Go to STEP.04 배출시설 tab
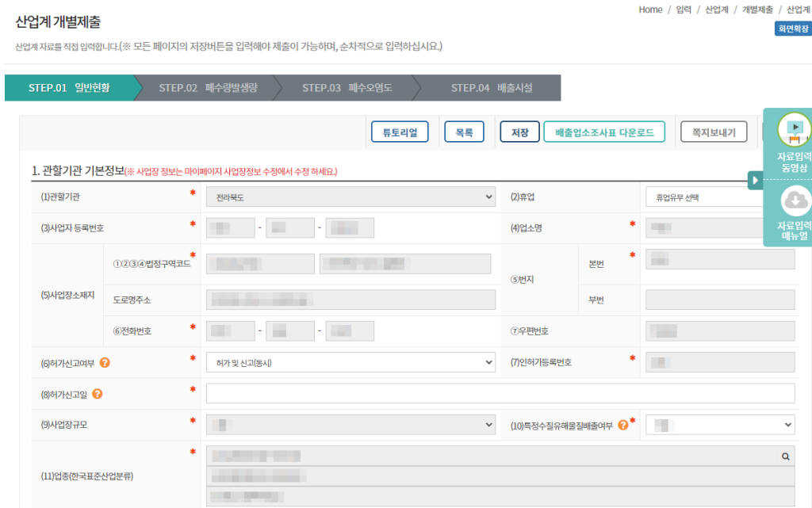The height and width of the screenshot is (508, 812). click(x=492, y=88)
